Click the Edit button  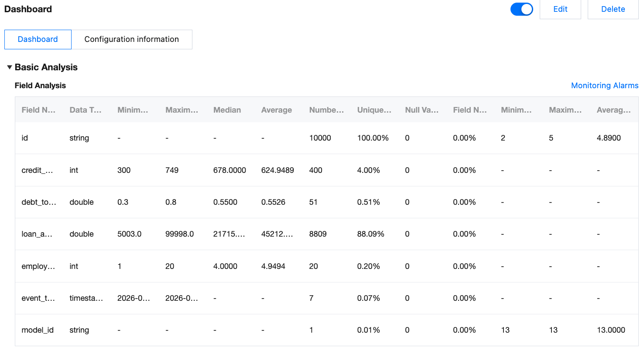560,9
